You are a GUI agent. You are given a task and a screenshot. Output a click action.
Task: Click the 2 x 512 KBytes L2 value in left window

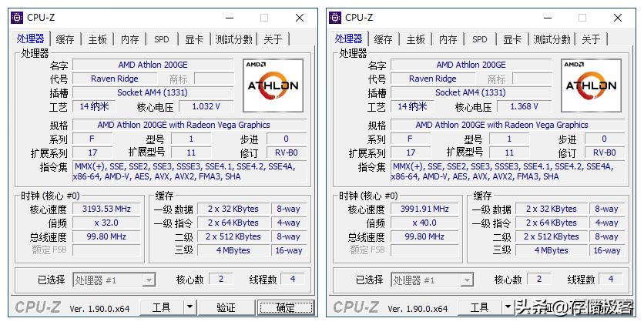coord(233,236)
